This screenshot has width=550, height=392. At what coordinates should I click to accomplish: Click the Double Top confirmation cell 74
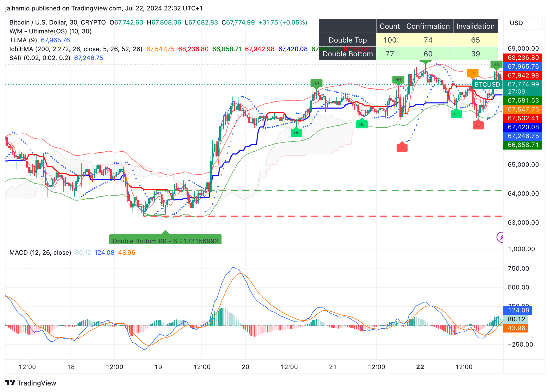(x=428, y=40)
